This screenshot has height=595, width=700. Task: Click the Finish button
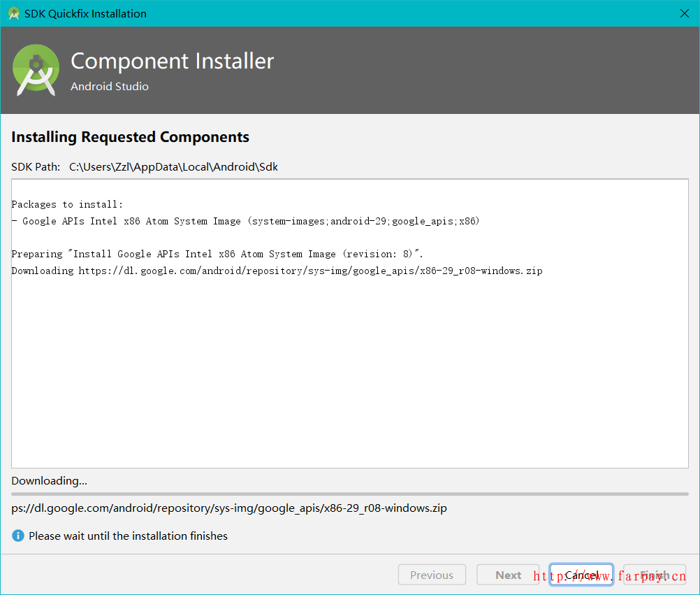[x=655, y=575]
